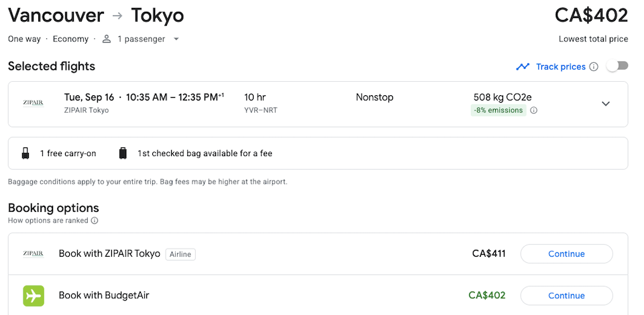This screenshot has height=315, width=644.
Task: Expand the ZIPAIR flight details chevron
Action: pyautogui.click(x=606, y=104)
